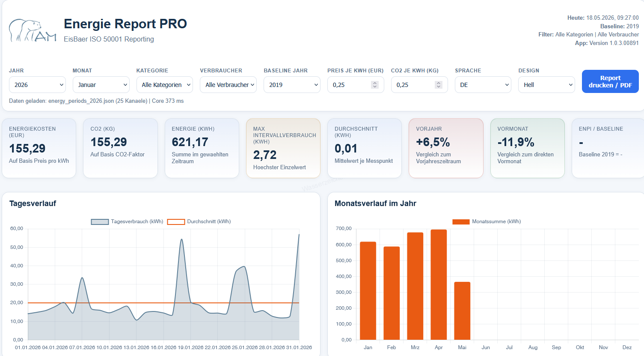Screen dimensions: 644x356
Task: Click the 'EisBaer ISO 50001 Reporting' subtitle
Action: (x=109, y=39)
